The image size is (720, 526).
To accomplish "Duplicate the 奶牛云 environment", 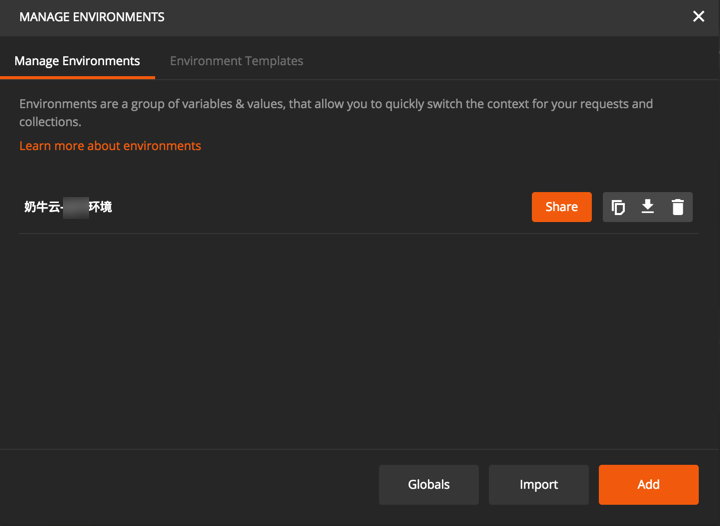I will [618, 207].
